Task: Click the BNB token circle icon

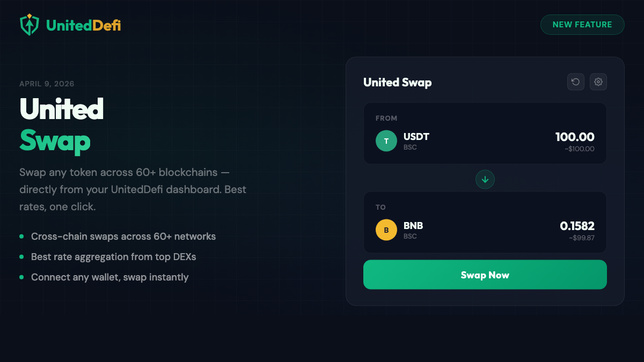Action: (x=386, y=230)
